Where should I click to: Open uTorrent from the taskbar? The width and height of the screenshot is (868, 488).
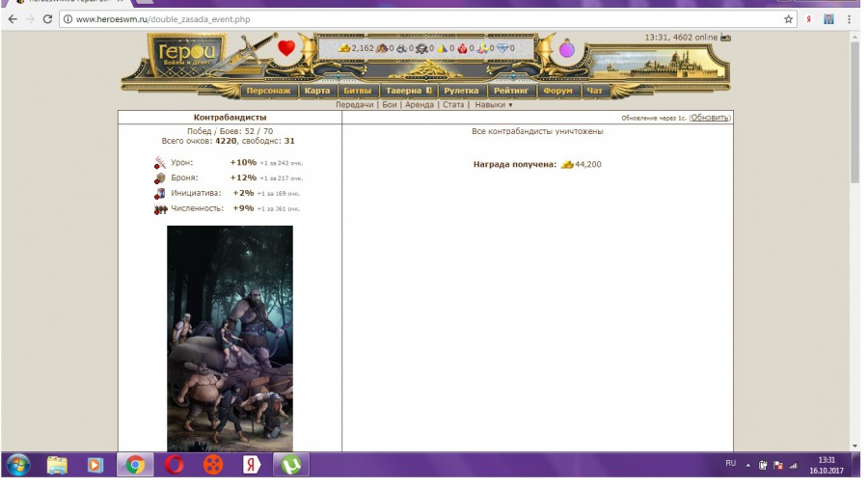(290, 465)
